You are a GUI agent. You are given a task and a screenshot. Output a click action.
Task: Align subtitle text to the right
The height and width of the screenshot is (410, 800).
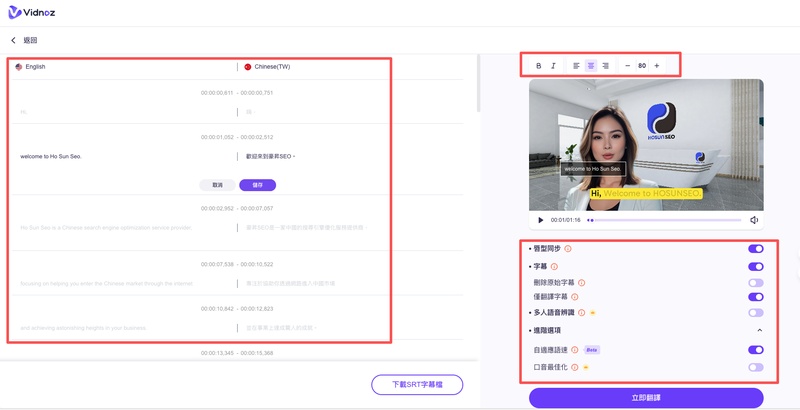coord(605,66)
